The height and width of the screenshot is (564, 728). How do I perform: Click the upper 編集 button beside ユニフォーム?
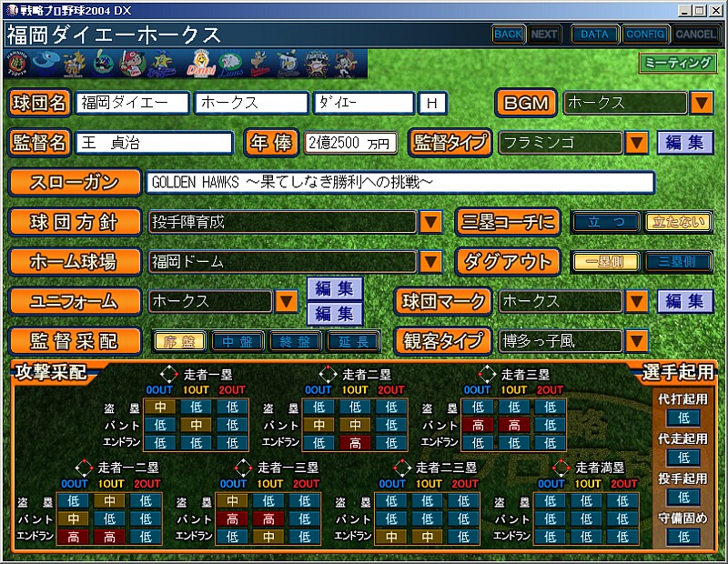pos(335,289)
